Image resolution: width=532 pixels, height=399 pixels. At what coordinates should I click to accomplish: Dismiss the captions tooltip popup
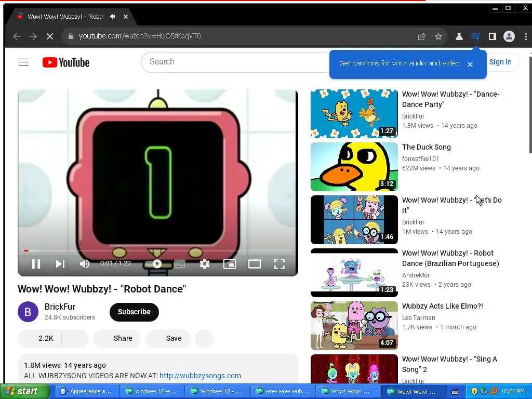click(x=470, y=64)
